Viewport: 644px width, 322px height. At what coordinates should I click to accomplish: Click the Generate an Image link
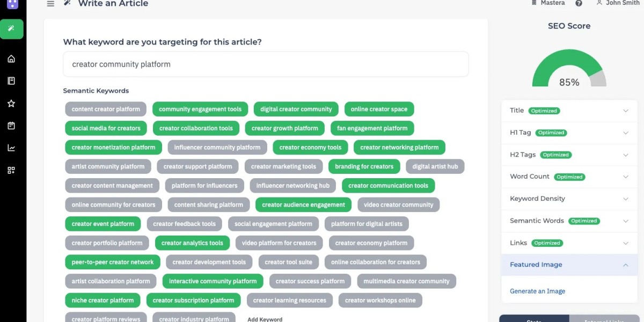point(537,291)
